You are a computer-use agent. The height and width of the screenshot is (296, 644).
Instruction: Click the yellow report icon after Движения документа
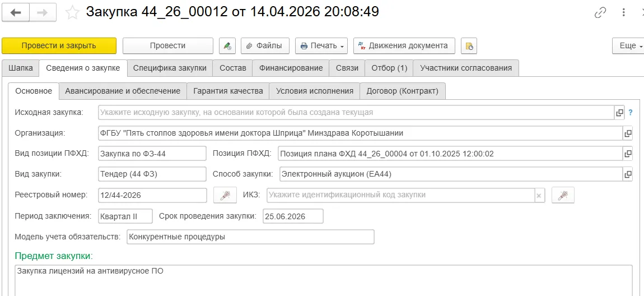tap(469, 45)
